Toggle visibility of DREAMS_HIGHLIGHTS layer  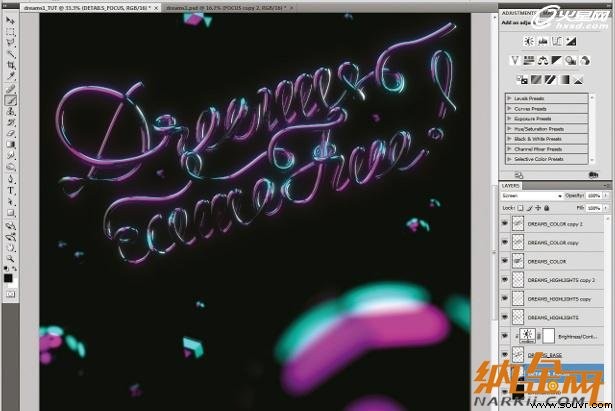pos(505,317)
